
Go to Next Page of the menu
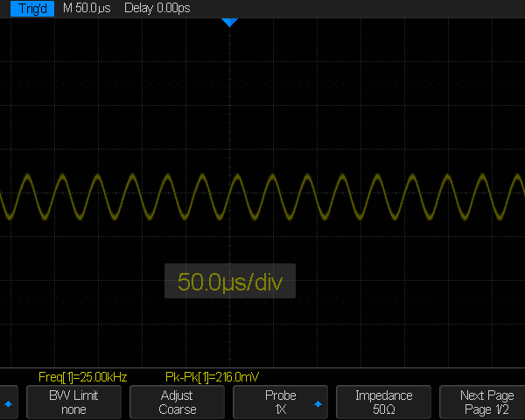click(x=486, y=402)
